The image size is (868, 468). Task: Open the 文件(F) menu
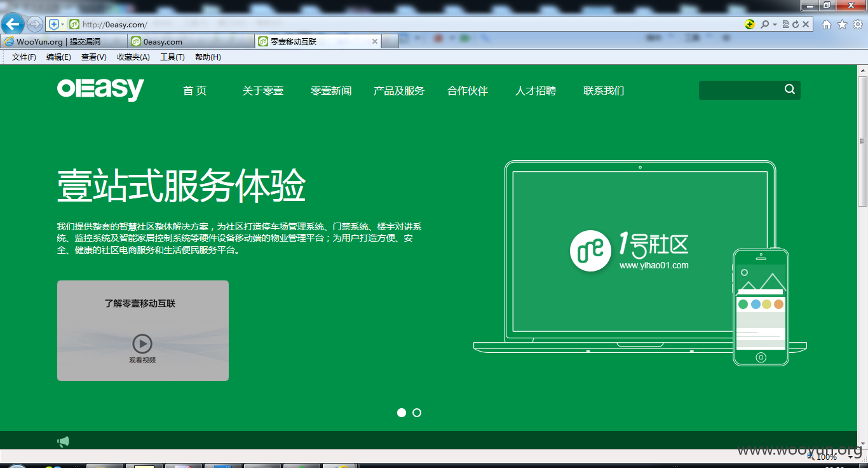click(24, 57)
